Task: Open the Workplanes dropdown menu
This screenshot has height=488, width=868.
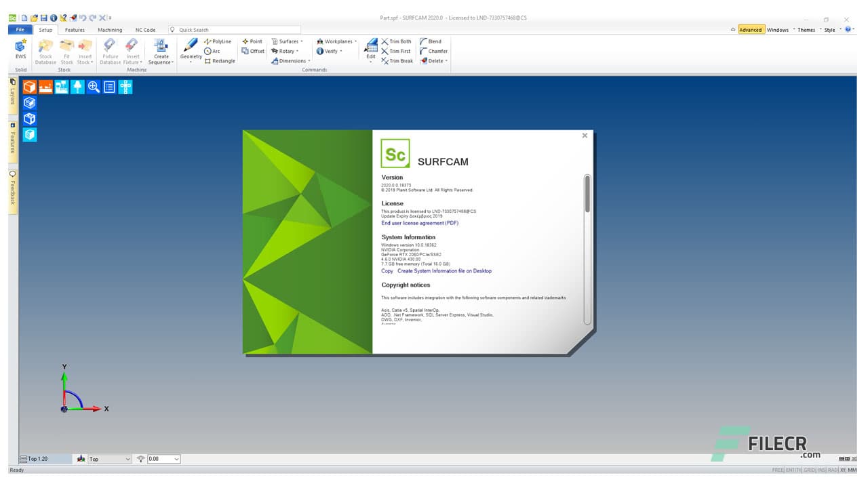Action: tap(336, 41)
